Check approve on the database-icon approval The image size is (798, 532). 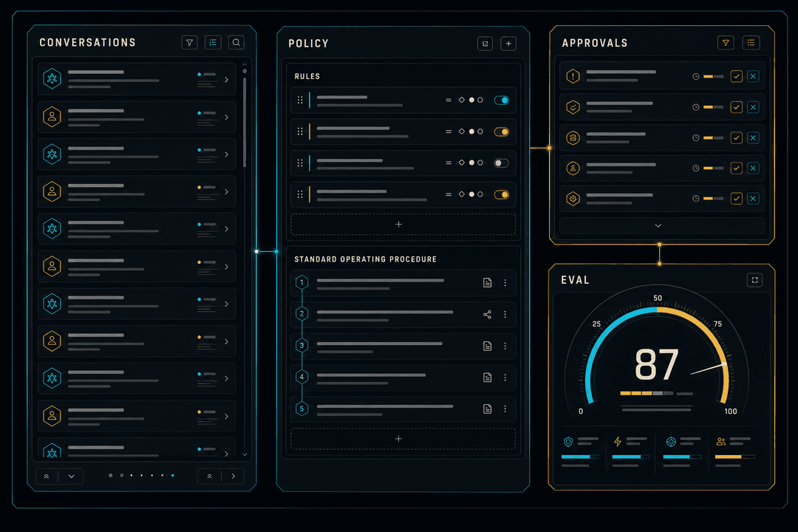pos(736,137)
